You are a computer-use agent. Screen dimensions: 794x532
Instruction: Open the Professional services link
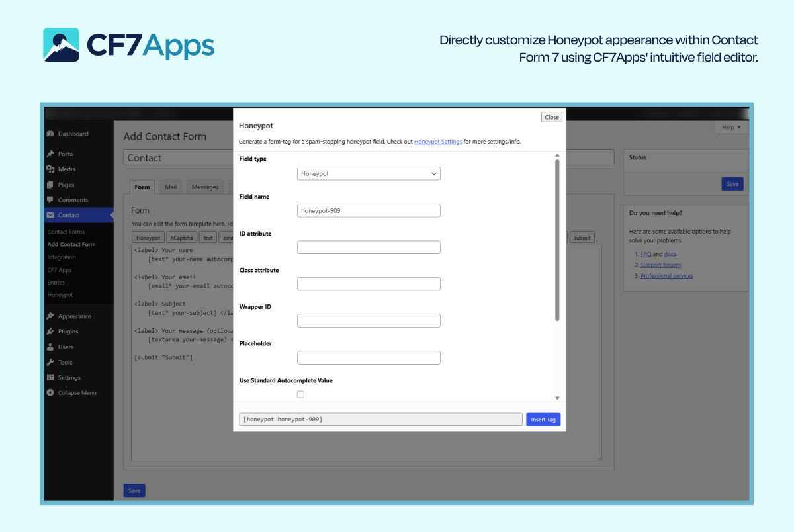pyautogui.click(x=667, y=275)
